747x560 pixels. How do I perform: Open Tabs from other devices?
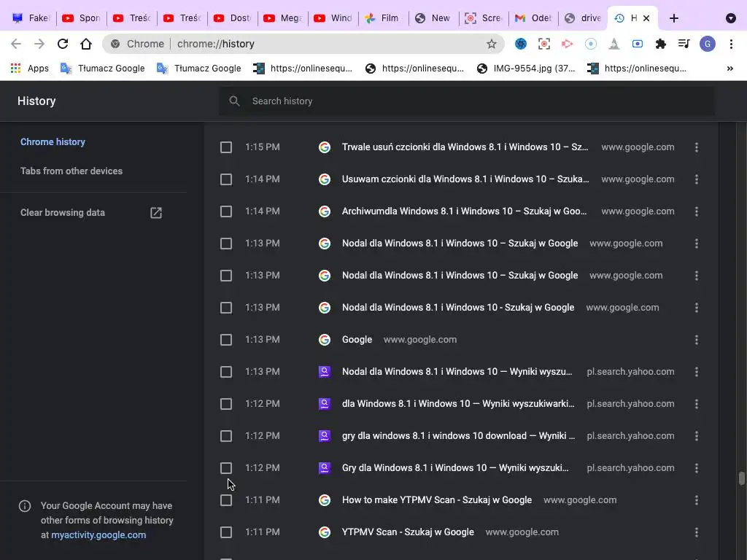point(71,171)
